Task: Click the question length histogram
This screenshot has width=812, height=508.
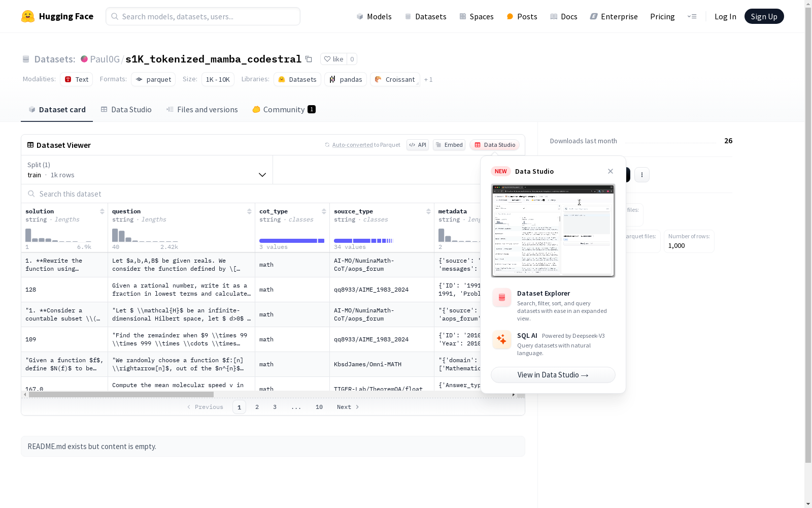Action: pos(145,235)
